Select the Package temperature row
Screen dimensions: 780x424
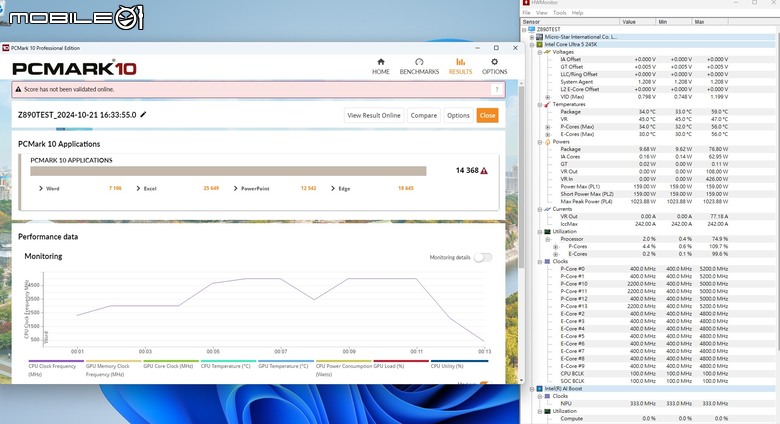click(644, 112)
